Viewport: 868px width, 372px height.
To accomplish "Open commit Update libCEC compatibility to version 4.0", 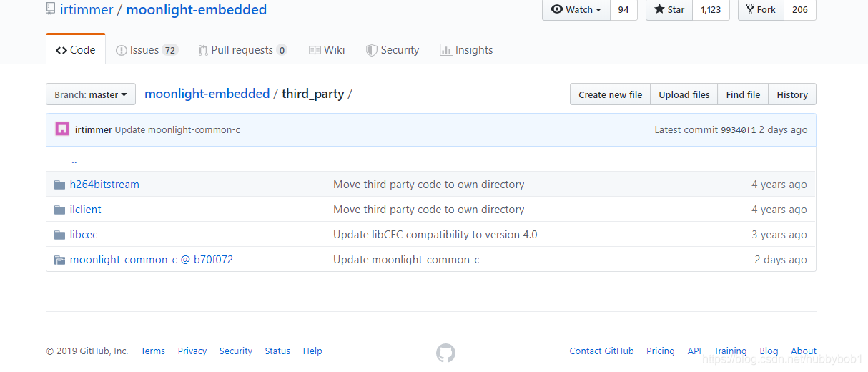I will (435, 235).
